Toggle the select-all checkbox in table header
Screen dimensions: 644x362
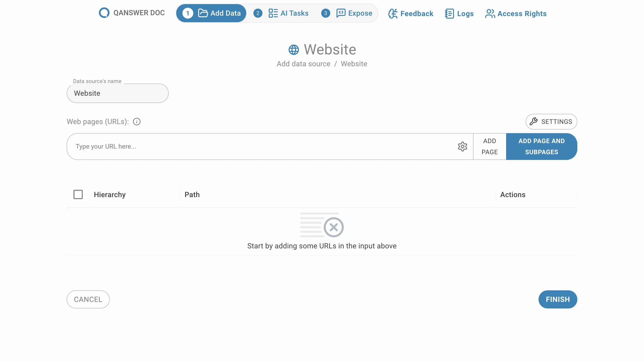[x=78, y=195]
